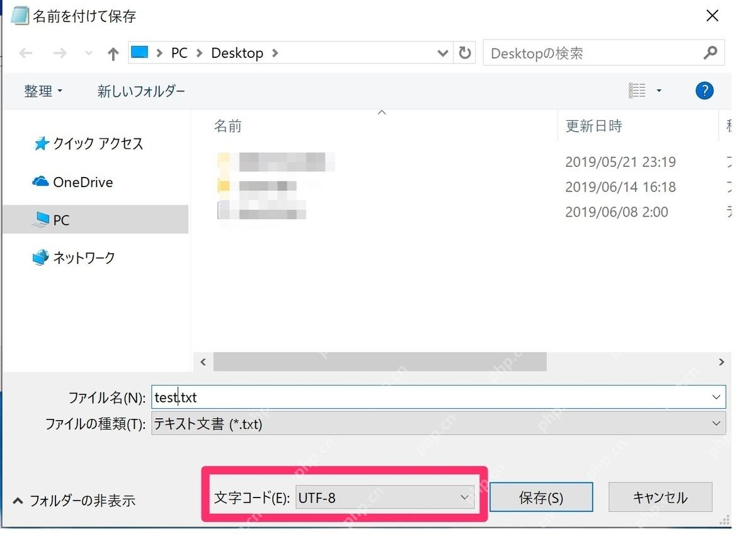This screenshot has height=553, width=756.
Task: Click Notepad icon in title bar
Action: (x=20, y=15)
